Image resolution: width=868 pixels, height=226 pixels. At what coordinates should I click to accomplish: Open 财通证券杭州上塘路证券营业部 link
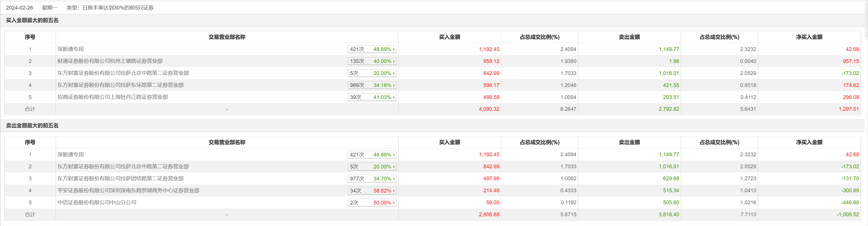110,61
